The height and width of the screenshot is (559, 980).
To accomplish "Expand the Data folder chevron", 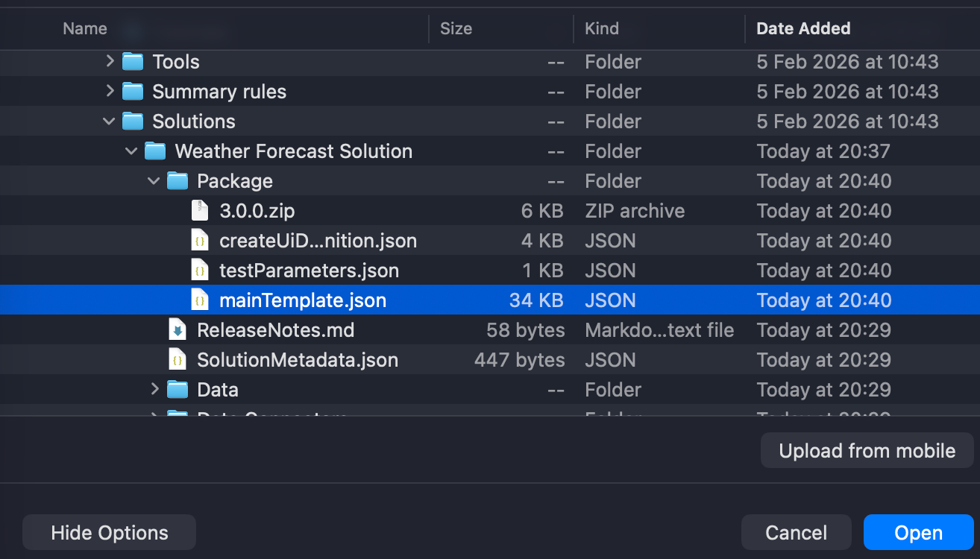I will pos(154,390).
